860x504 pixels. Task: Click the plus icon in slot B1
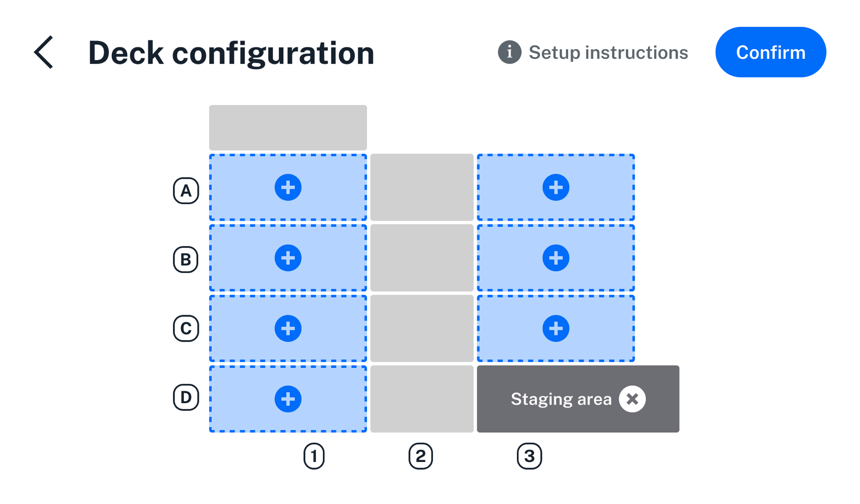tap(288, 257)
